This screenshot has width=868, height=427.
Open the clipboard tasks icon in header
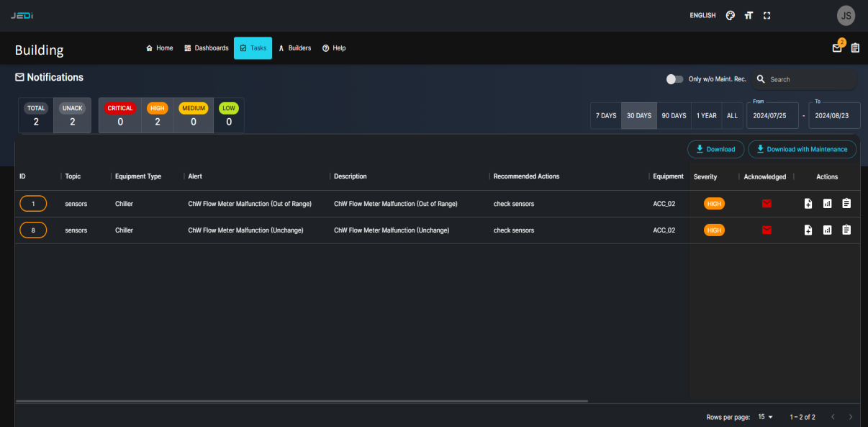[x=855, y=48]
